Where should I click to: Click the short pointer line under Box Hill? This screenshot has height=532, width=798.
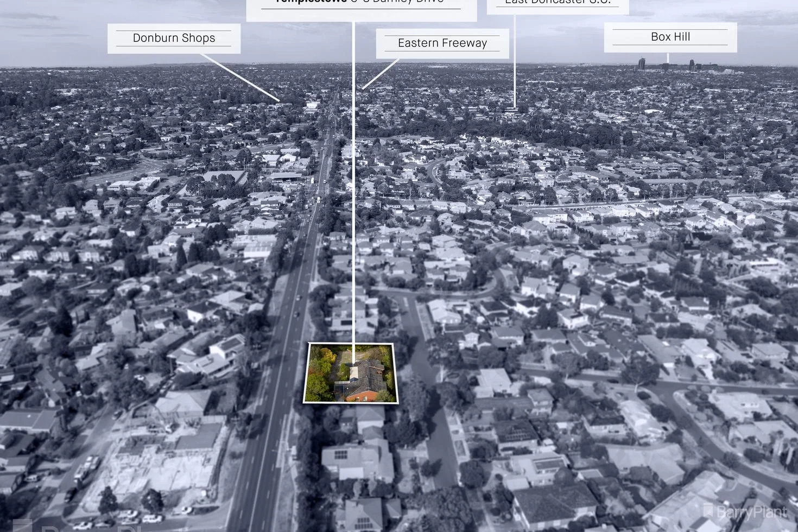tap(668, 56)
